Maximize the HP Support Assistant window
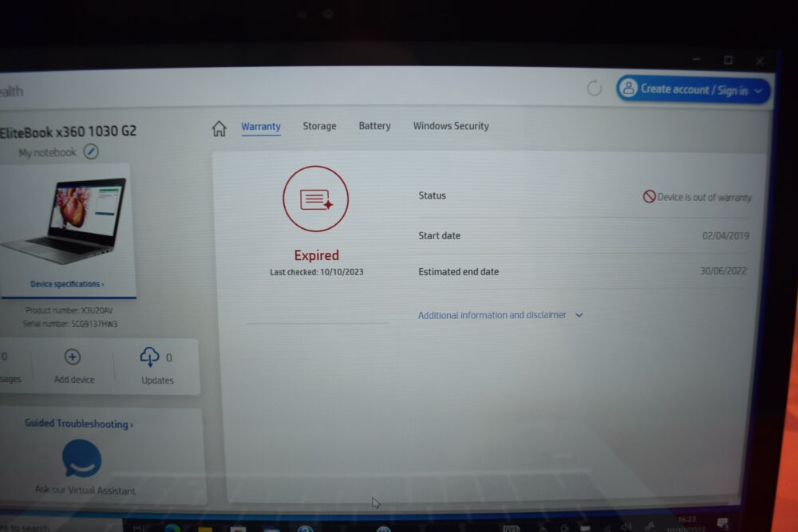The width and height of the screenshot is (798, 532). click(x=729, y=60)
